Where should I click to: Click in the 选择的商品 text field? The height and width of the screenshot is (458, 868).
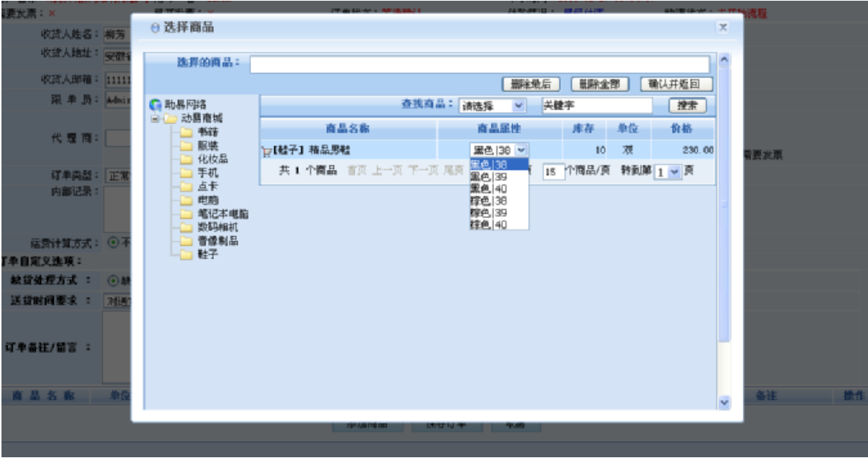click(x=479, y=64)
